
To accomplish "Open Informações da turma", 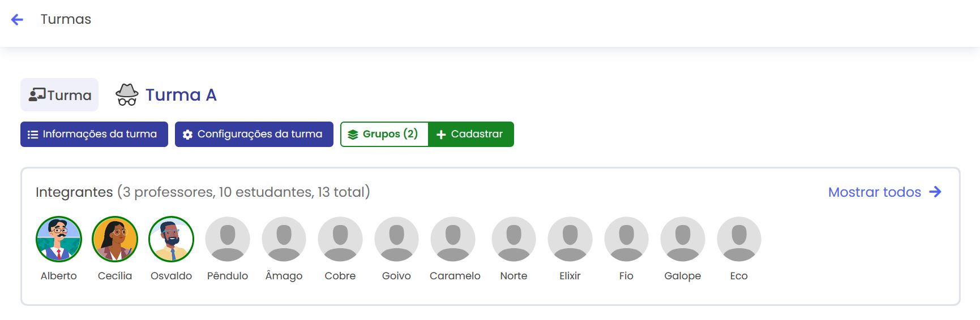I will pos(94,135).
